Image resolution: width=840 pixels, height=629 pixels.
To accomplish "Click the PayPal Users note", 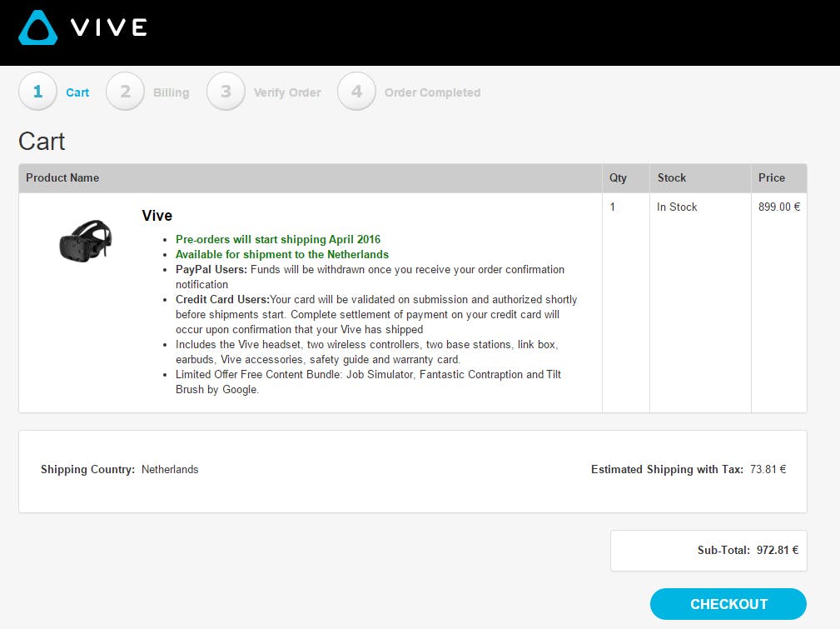I will [x=370, y=277].
